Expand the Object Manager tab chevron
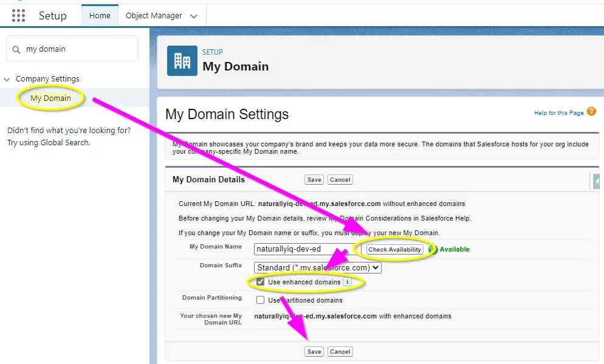This screenshot has height=364, width=604. pos(194,16)
